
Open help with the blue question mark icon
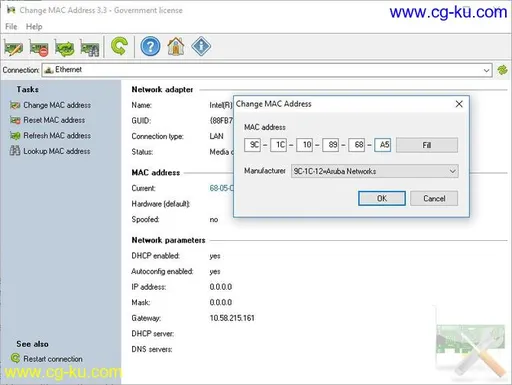point(150,46)
